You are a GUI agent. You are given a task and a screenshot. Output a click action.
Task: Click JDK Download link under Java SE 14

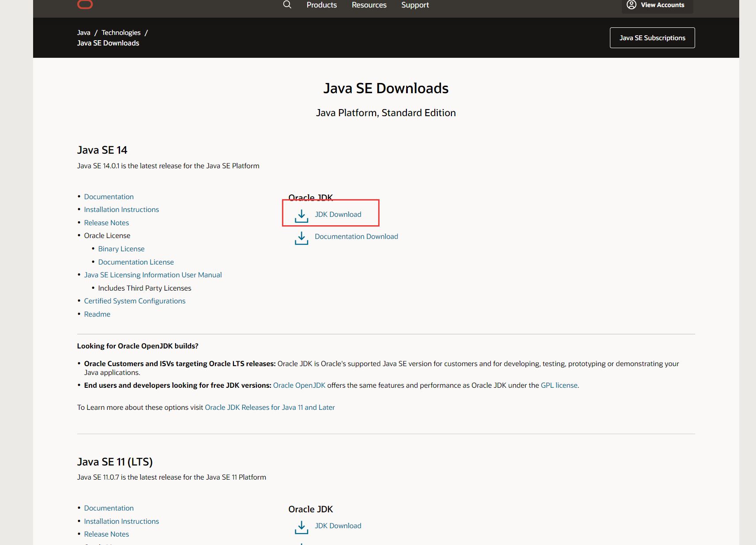(x=338, y=215)
